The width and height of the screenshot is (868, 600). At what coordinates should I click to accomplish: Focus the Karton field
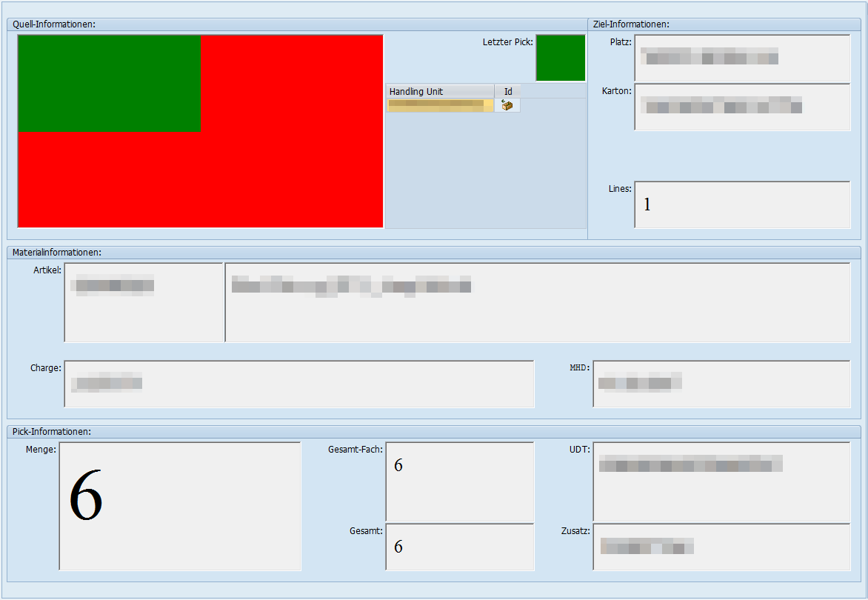(x=742, y=107)
